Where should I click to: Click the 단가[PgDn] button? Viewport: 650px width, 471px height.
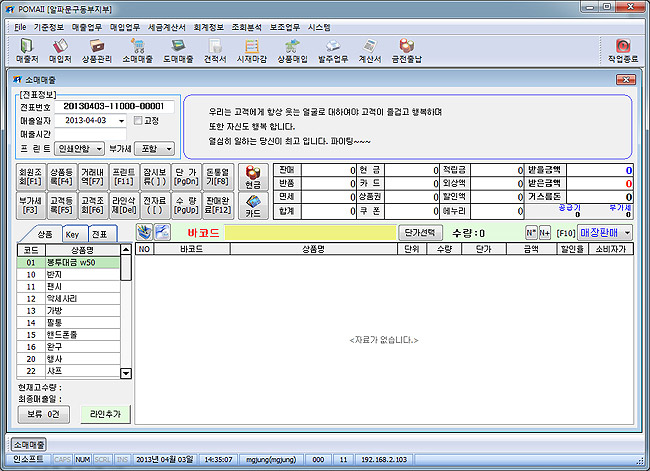[x=186, y=177]
